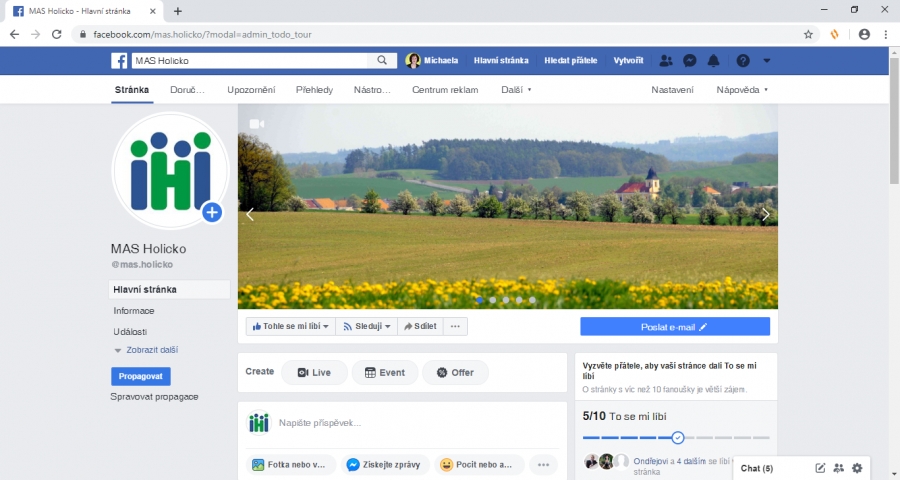
Task: Open the friend requests icon
Action: [x=666, y=60]
